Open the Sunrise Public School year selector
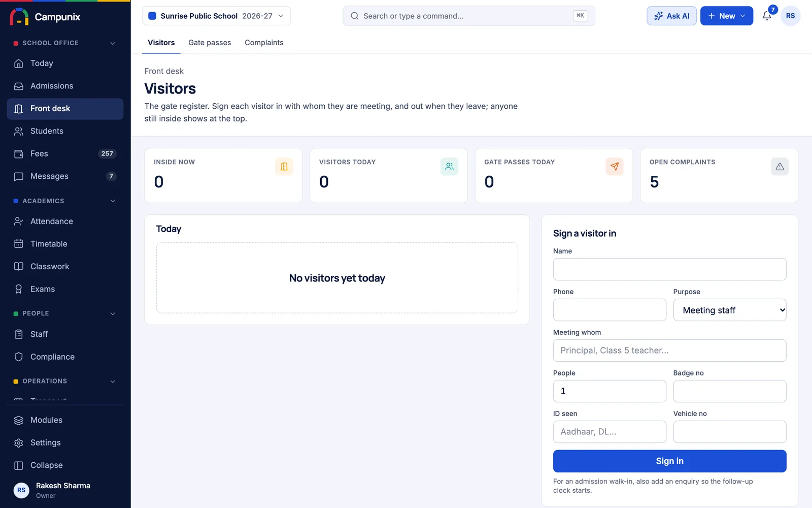This screenshot has width=812, height=508. coord(216,16)
